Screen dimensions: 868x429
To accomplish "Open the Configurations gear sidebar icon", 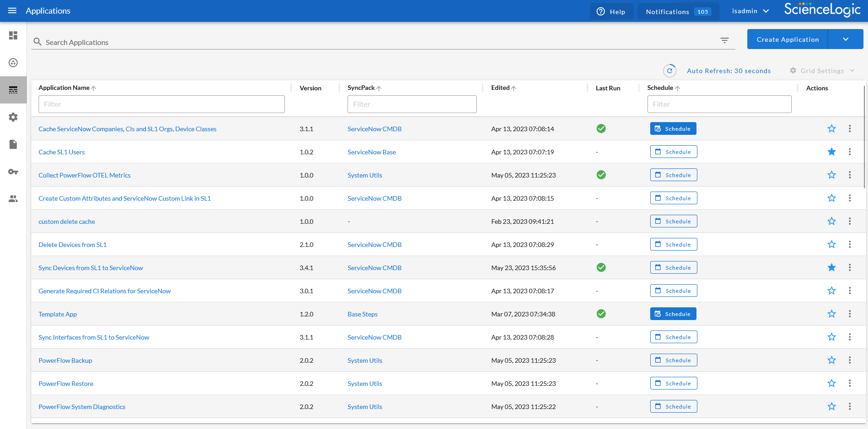I will point(13,117).
